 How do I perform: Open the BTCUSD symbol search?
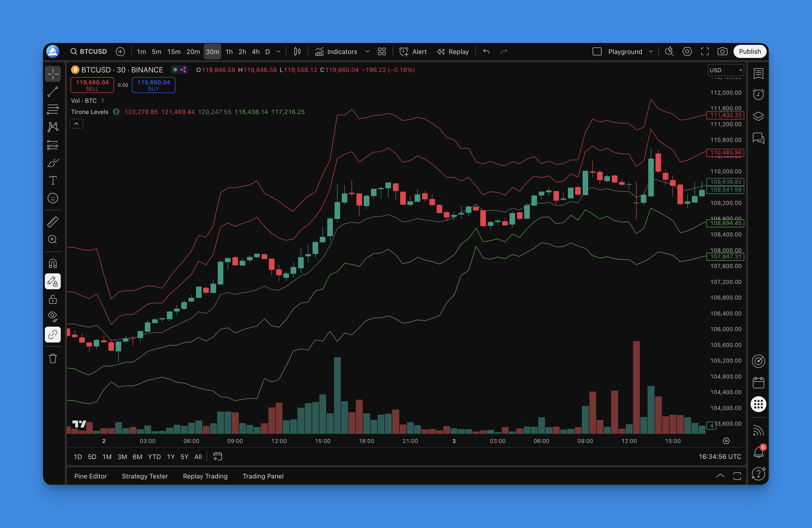[x=89, y=52]
